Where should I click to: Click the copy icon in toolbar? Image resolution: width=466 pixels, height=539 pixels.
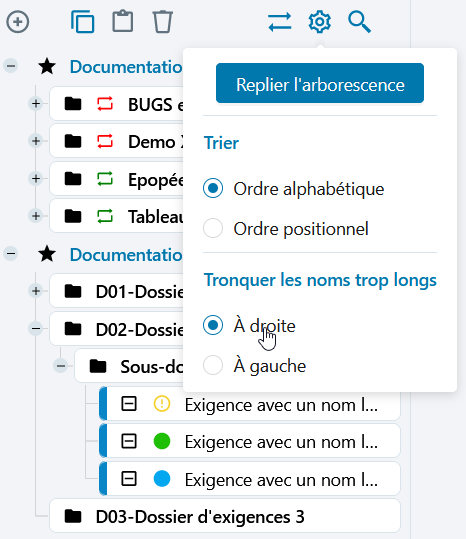pyautogui.click(x=82, y=22)
